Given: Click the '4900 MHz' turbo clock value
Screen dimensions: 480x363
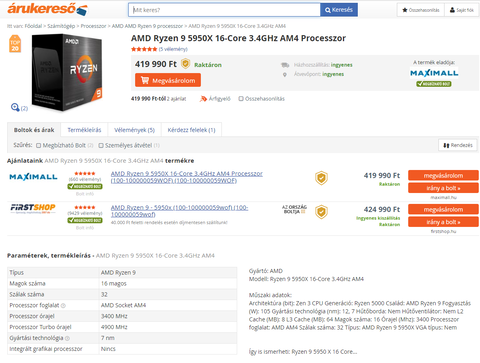Looking at the screenshot, I should click(x=114, y=327).
